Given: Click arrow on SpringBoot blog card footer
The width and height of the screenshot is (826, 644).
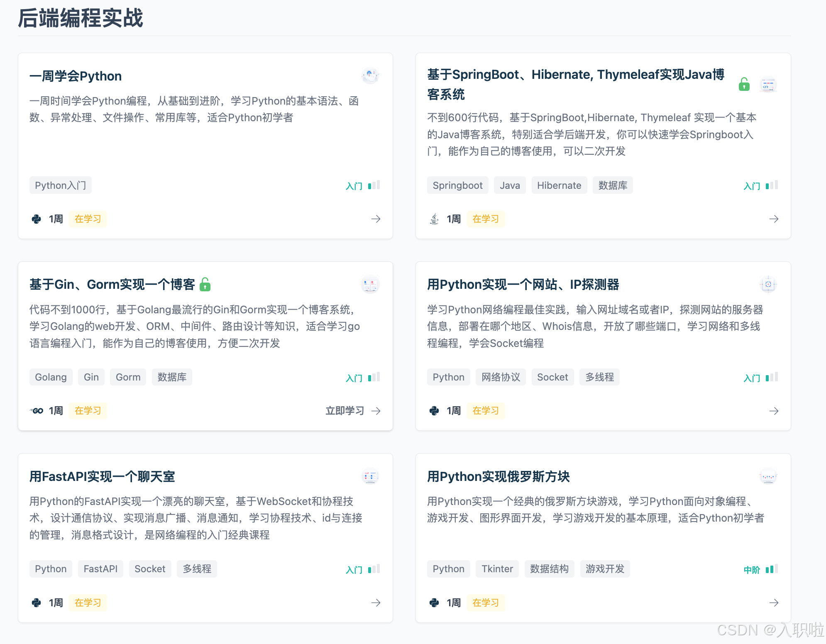Looking at the screenshot, I should (x=774, y=219).
